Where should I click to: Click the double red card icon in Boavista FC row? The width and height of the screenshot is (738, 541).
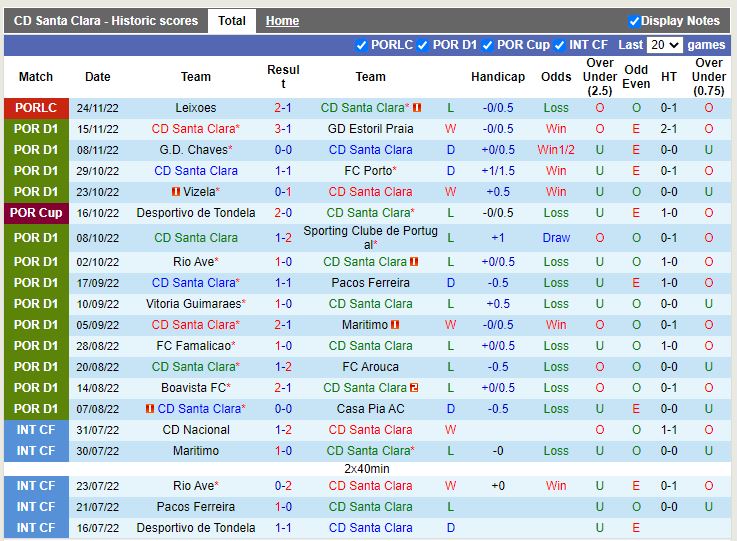[x=414, y=388]
